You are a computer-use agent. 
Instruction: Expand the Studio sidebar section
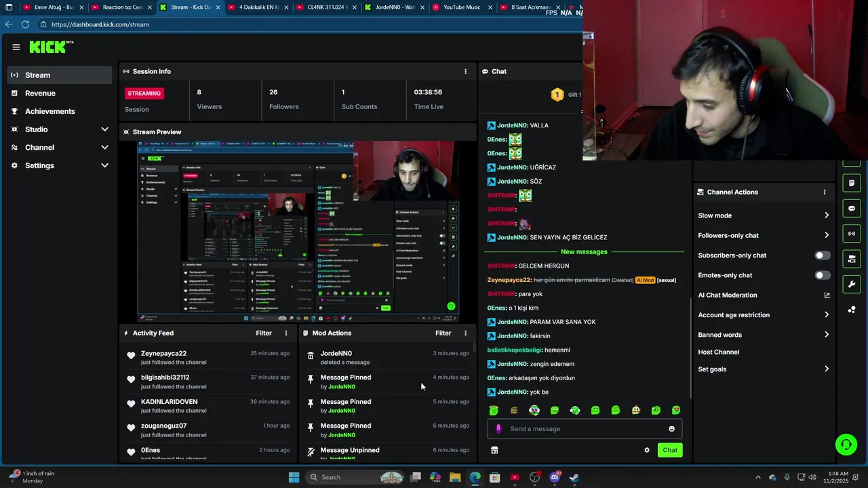(104, 129)
